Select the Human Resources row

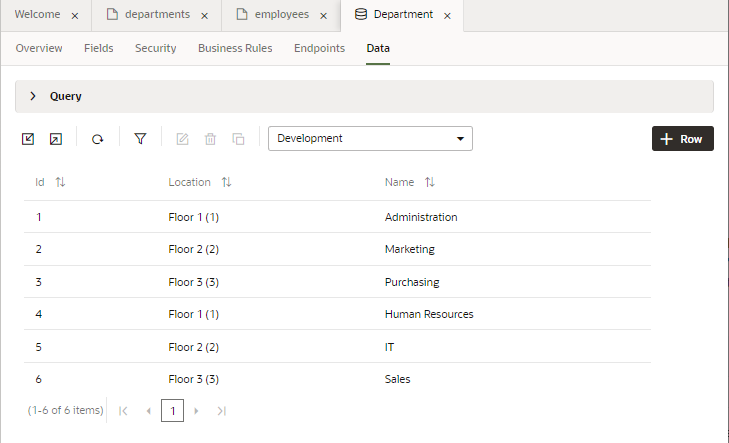point(429,314)
